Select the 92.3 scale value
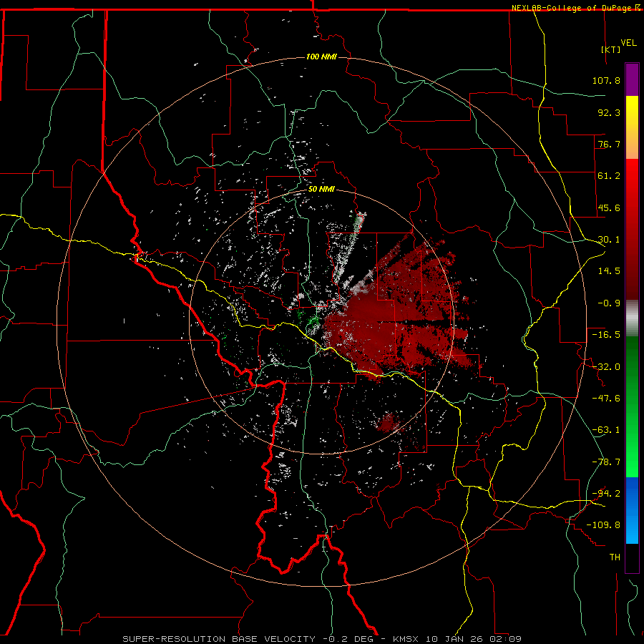The width and height of the screenshot is (644, 644). [609, 112]
